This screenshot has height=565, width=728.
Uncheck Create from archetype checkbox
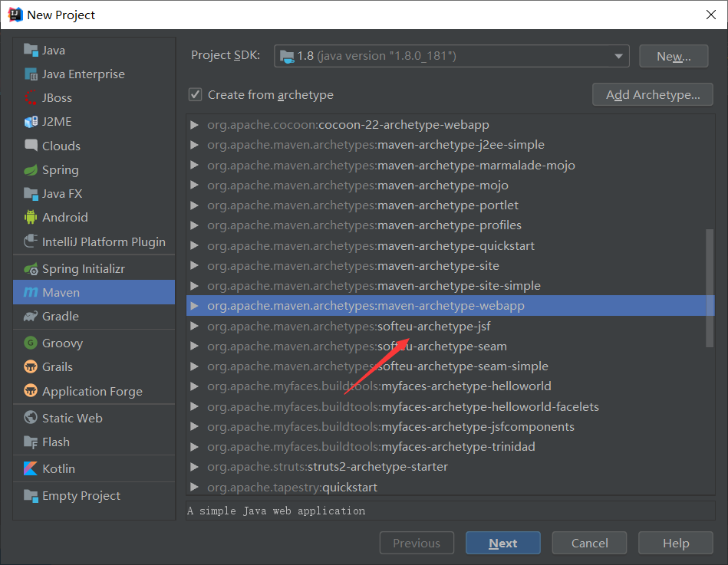[x=195, y=94]
